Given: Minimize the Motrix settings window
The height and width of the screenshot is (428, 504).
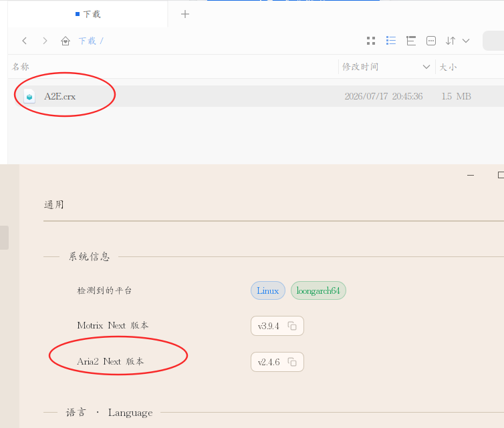Looking at the screenshot, I should 471,176.
